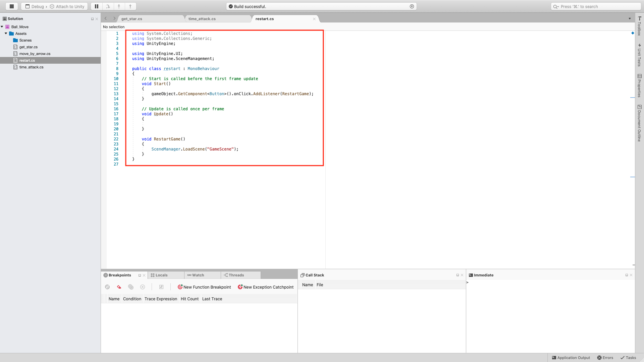This screenshot has height=362, width=644.
Task: Open the Errors pad in status bar
Action: click(605, 358)
